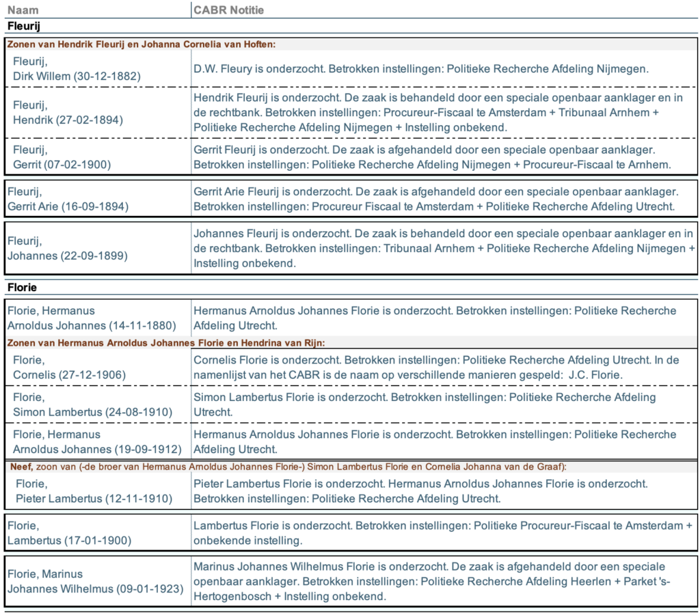Select the Cornelis Florie (27-12-1906) name cell
The width and height of the screenshot is (700, 615).
point(68,368)
